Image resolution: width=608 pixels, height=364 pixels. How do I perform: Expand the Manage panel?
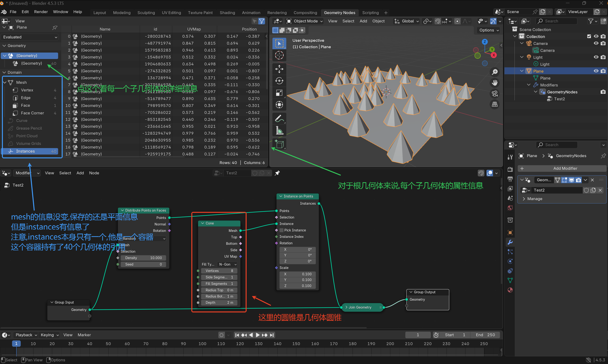click(x=535, y=199)
